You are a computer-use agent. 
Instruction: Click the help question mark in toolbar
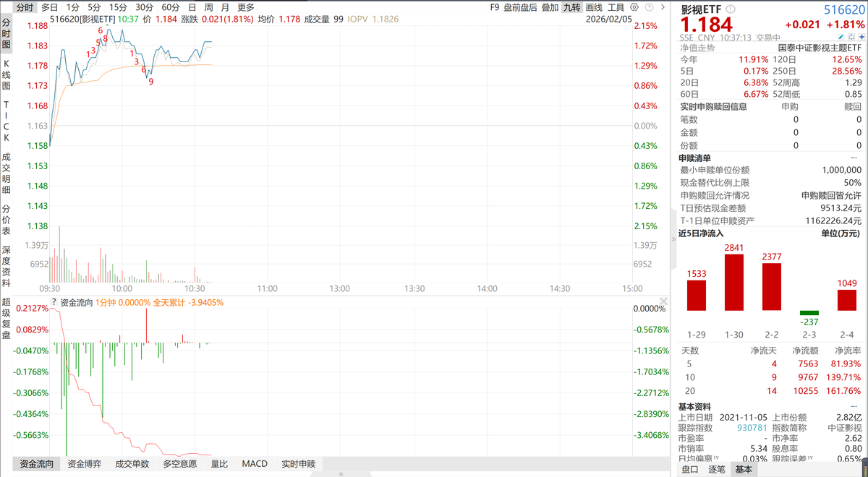649,7
